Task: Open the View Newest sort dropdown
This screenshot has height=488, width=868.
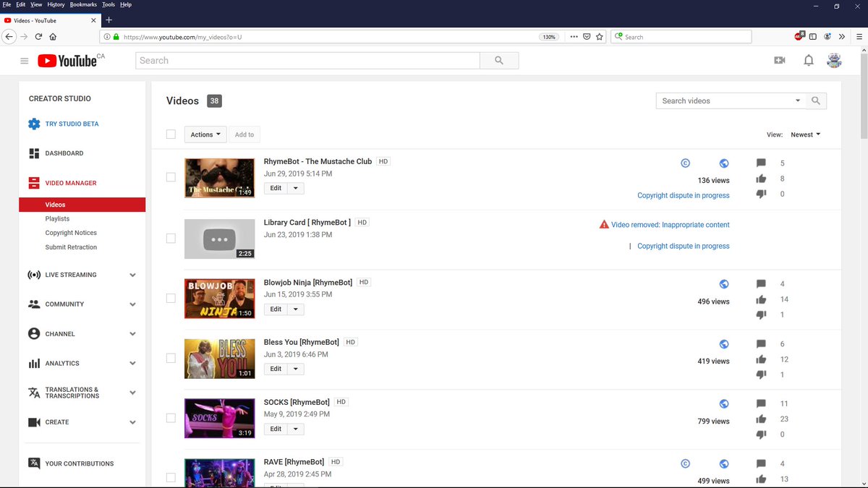Action: pyautogui.click(x=805, y=134)
